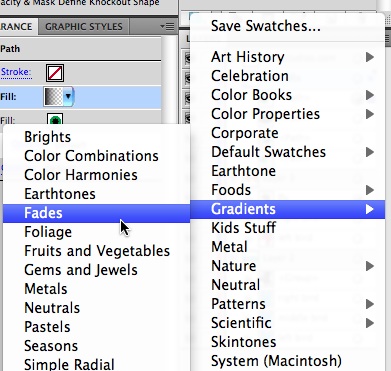Image resolution: width=391 pixels, height=371 pixels.
Task: Expand the Default Swatches submenu arrow
Action: [369, 152]
